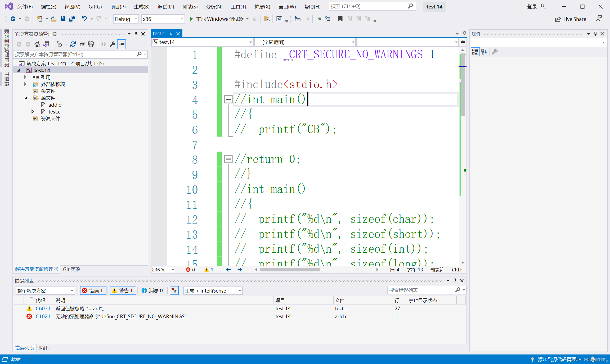
Task: Select the Find in Files icon
Action: [267, 19]
